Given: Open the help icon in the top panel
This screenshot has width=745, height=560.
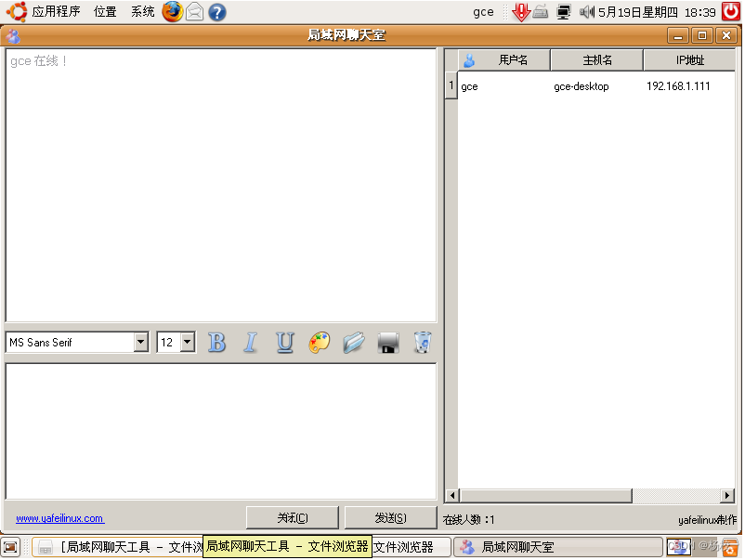Looking at the screenshot, I should [217, 12].
